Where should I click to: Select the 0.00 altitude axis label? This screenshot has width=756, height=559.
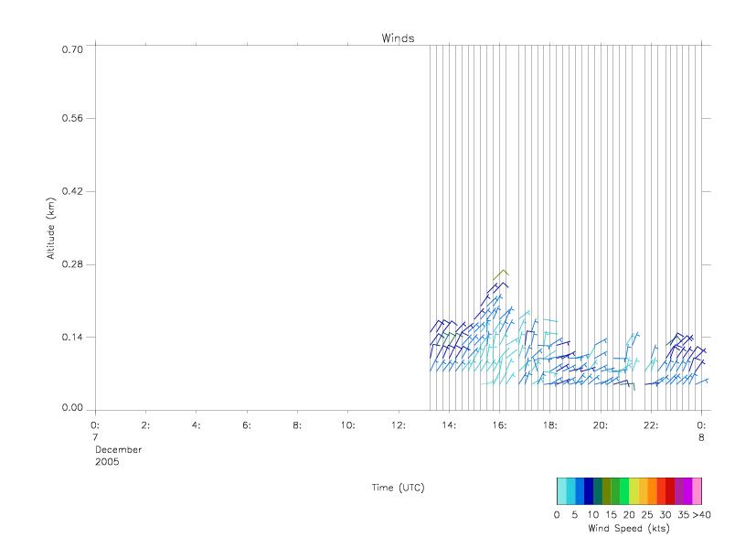(x=72, y=407)
